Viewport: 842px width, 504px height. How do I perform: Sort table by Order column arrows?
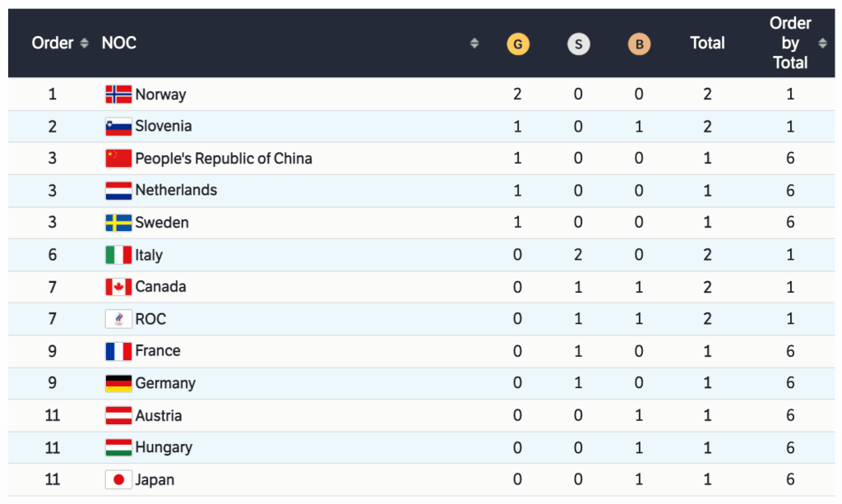pyautogui.click(x=84, y=44)
